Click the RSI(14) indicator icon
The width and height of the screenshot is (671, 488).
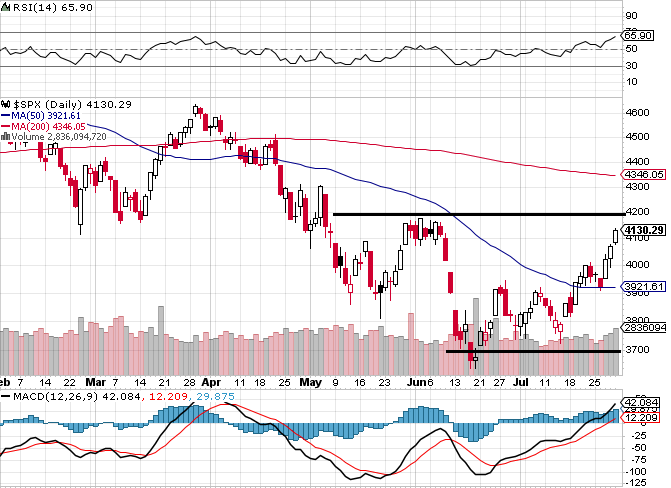coord(5,8)
